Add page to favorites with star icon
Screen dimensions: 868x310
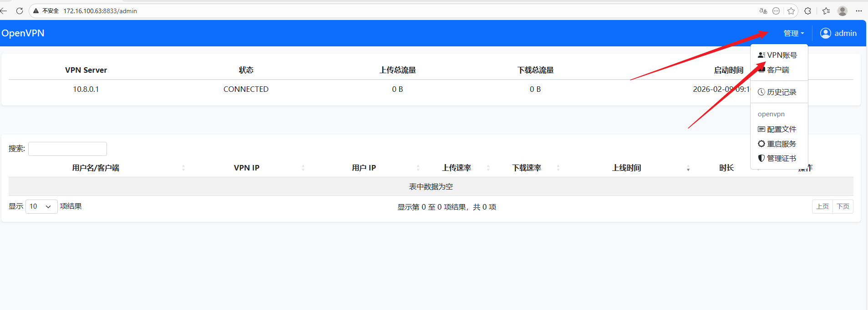(791, 11)
